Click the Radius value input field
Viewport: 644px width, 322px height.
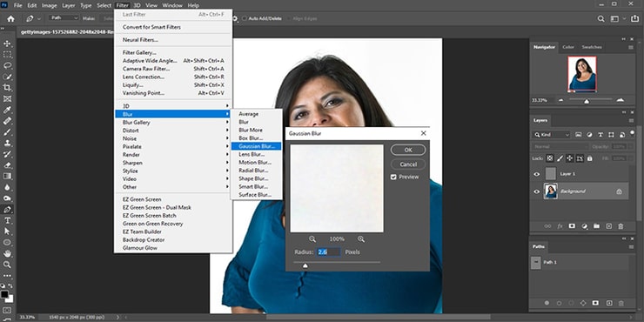coord(328,252)
